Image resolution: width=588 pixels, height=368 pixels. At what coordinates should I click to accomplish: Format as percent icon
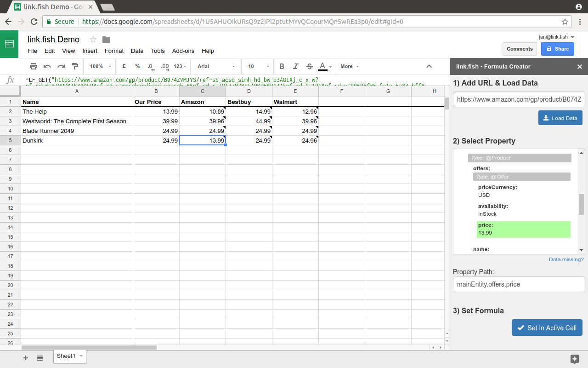pyautogui.click(x=138, y=66)
